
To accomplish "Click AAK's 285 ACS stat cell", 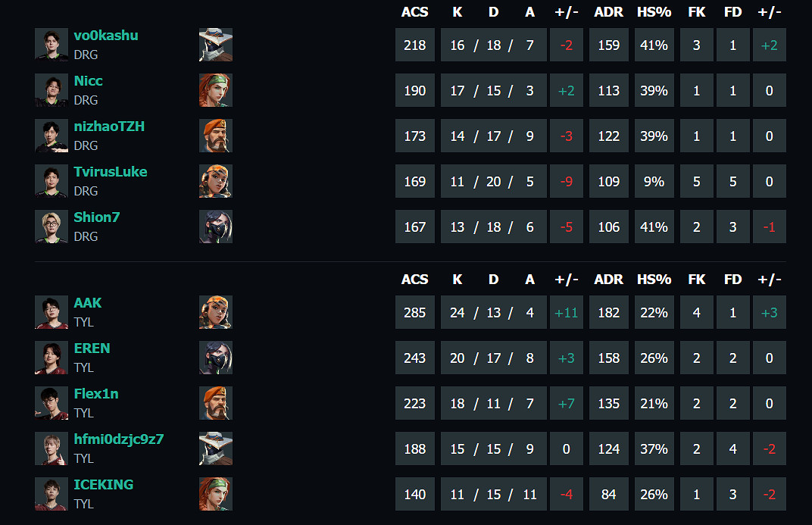I will (415, 312).
